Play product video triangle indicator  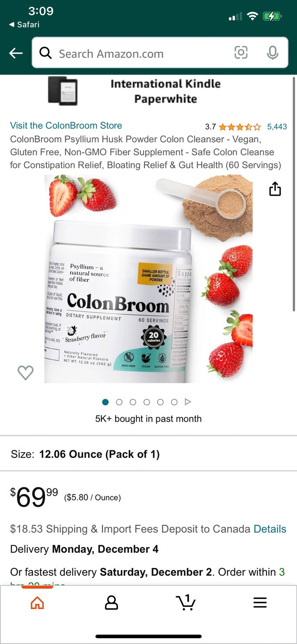(x=188, y=402)
